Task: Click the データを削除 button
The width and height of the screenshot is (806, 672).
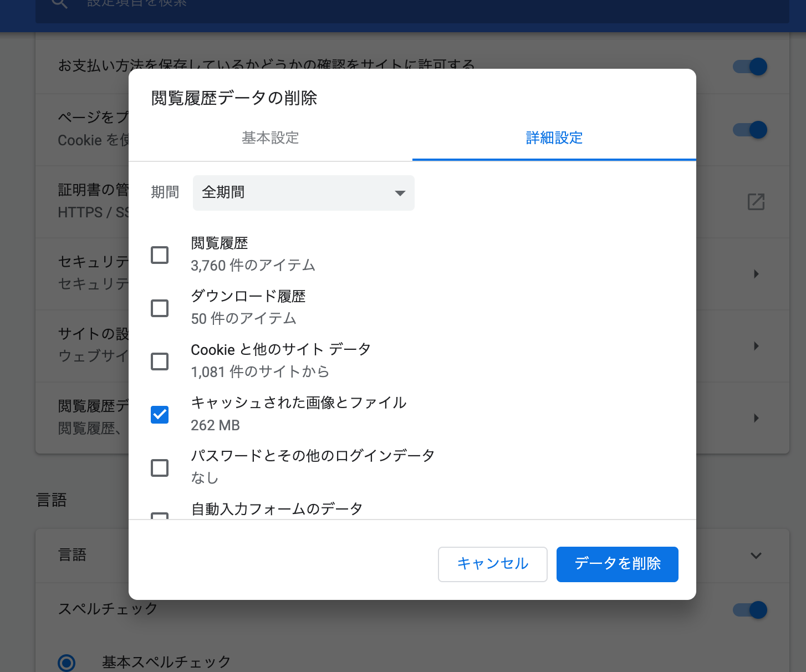Action: (x=618, y=564)
